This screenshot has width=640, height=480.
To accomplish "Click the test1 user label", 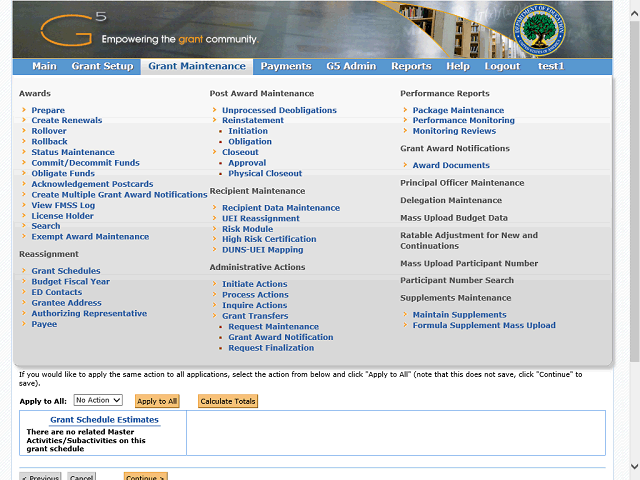I will [551, 66].
